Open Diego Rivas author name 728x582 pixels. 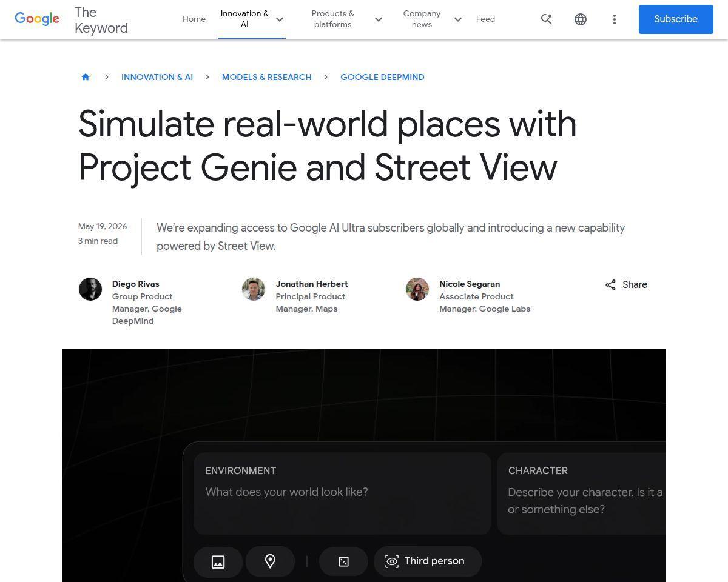[x=136, y=284]
